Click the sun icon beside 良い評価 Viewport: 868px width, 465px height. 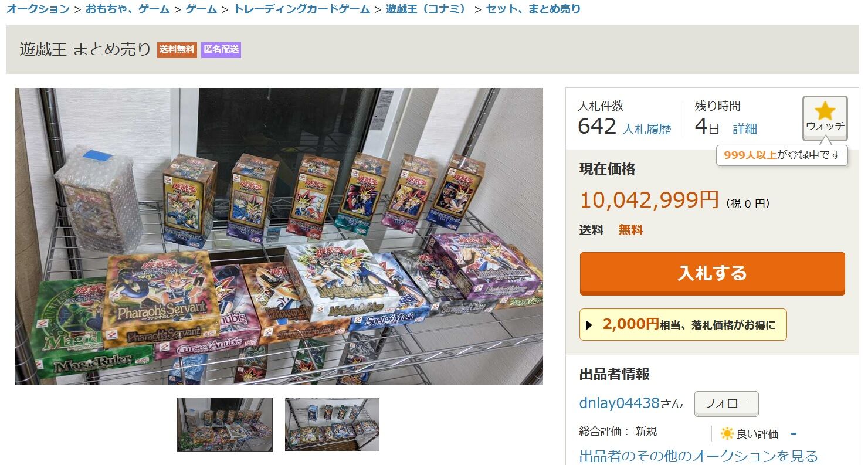tap(727, 433)
